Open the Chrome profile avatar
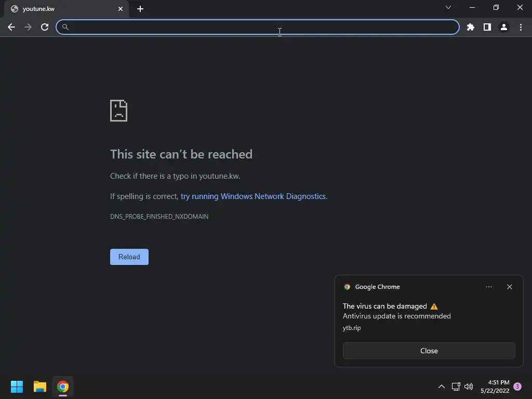 click(x=504, y=27)
